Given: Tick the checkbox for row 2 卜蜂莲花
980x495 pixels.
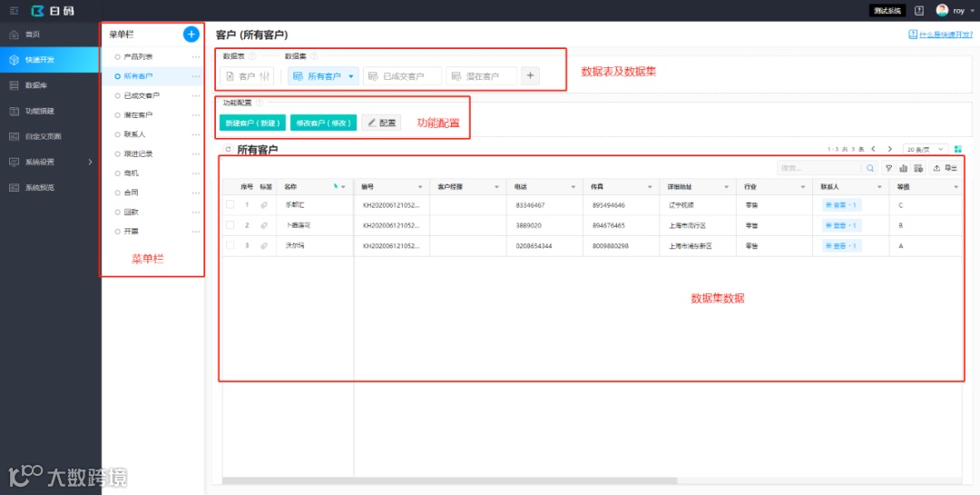Looking at the screenshot, I should click(230, 225).
